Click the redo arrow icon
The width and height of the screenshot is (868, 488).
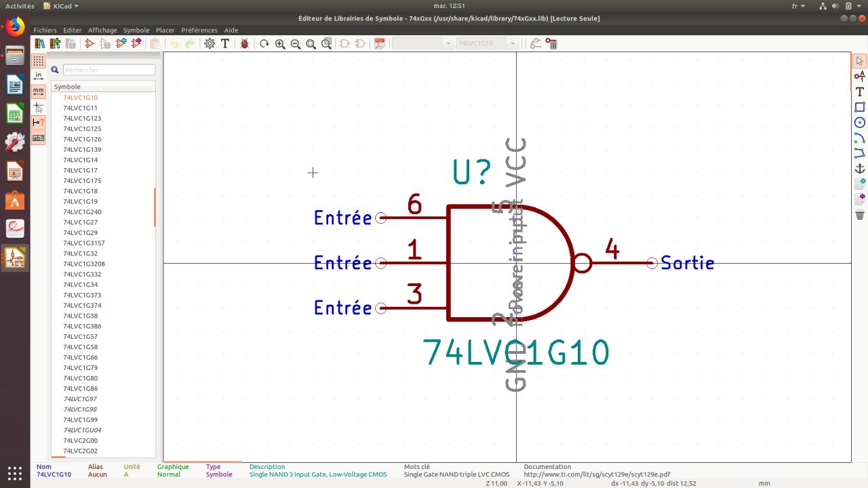[x=190, y=43]
